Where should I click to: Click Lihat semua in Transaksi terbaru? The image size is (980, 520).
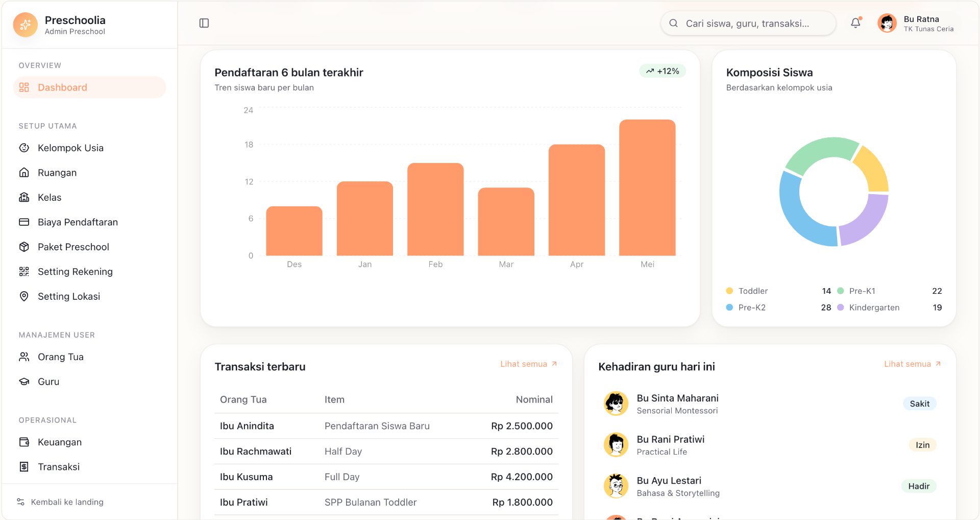(x=529, y=364)
